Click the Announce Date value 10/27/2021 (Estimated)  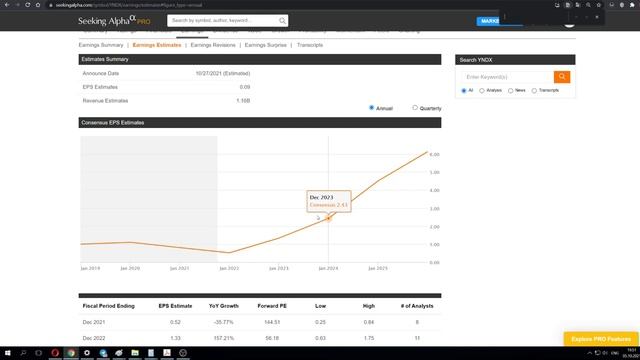tap(223, 73)
